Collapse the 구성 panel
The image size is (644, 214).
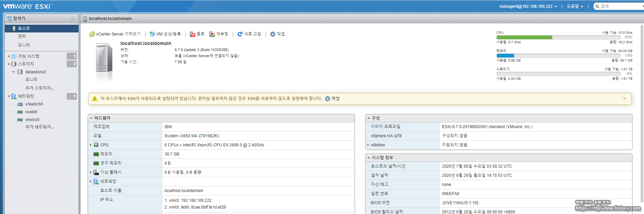coord(369,118)
